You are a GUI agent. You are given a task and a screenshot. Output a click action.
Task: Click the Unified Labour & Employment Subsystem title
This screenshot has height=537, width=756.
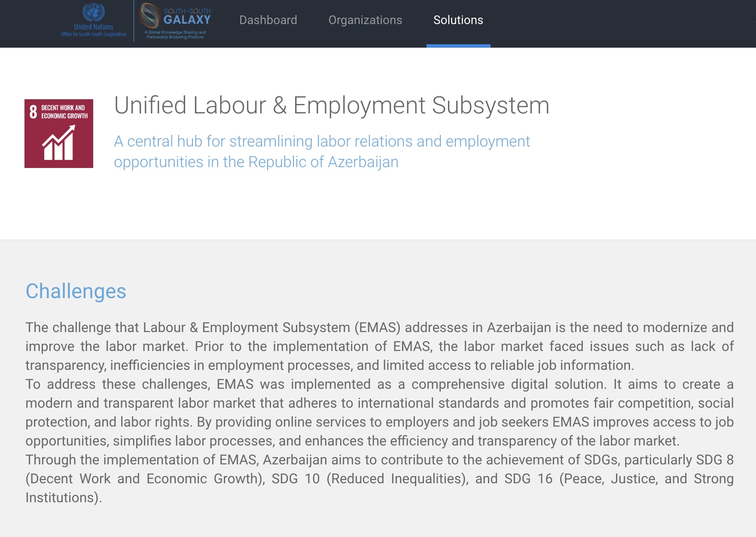pyautogui.click(x=332, y=105)
